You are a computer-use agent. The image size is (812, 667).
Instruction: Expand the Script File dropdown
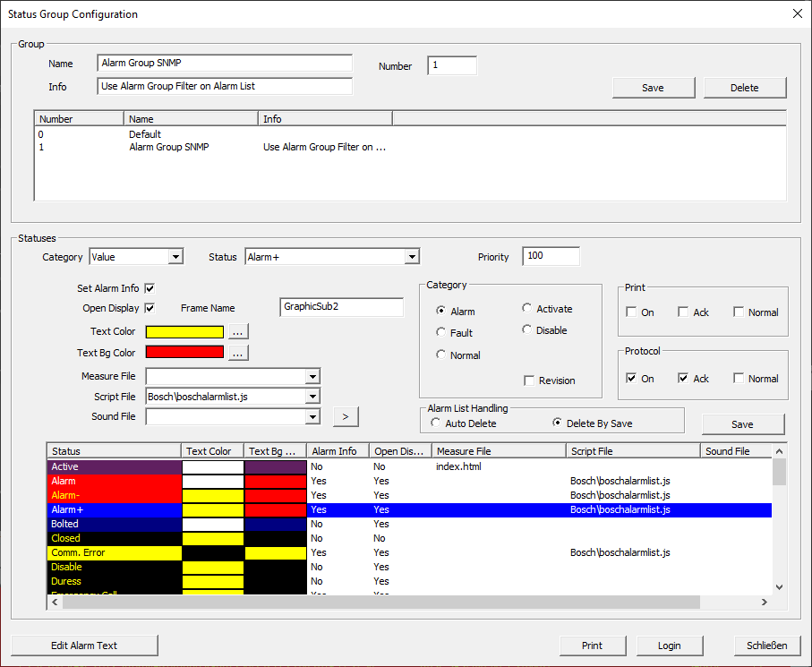coord(312,397)
